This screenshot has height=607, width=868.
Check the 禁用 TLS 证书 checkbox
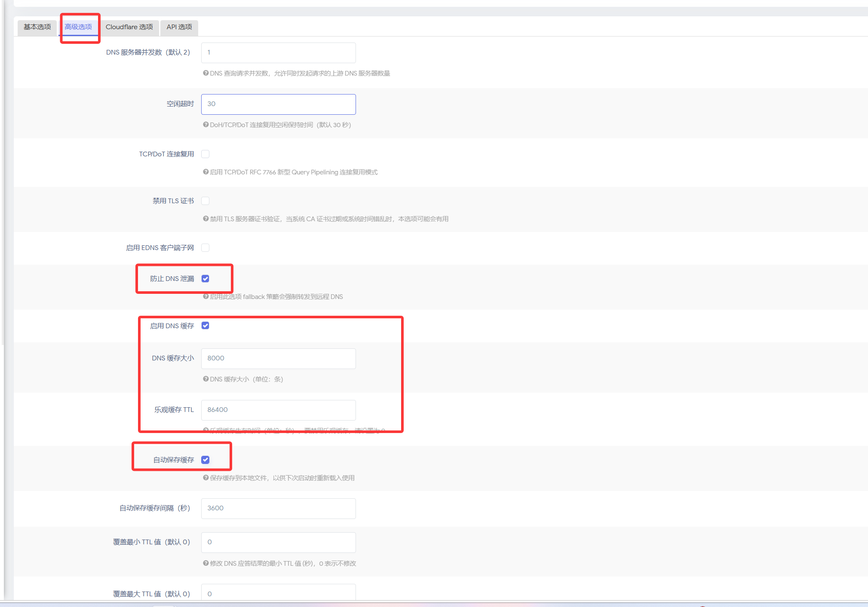[205, 201]
